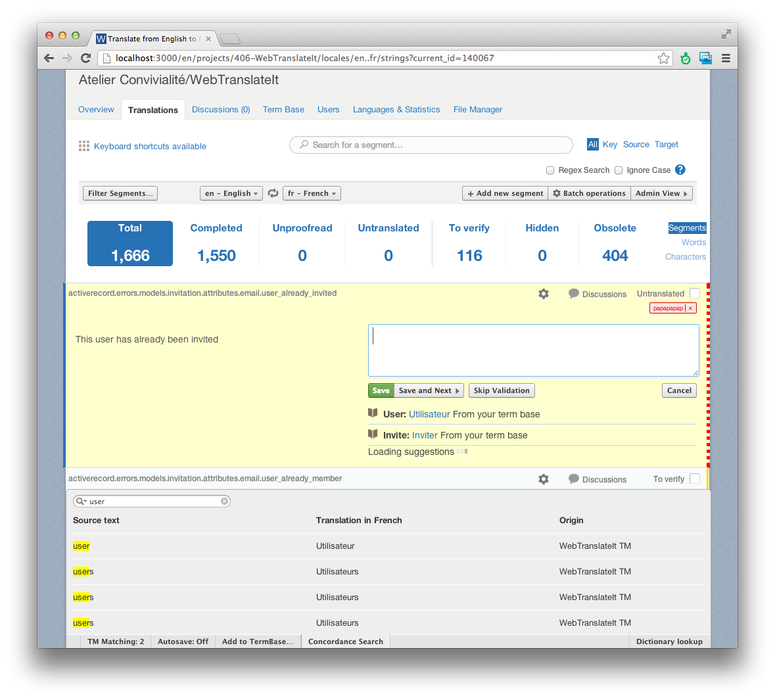Clear the concordance search field
Image resolution: width=775 pixels, height=700 pixels.
[x=224, y=502]
